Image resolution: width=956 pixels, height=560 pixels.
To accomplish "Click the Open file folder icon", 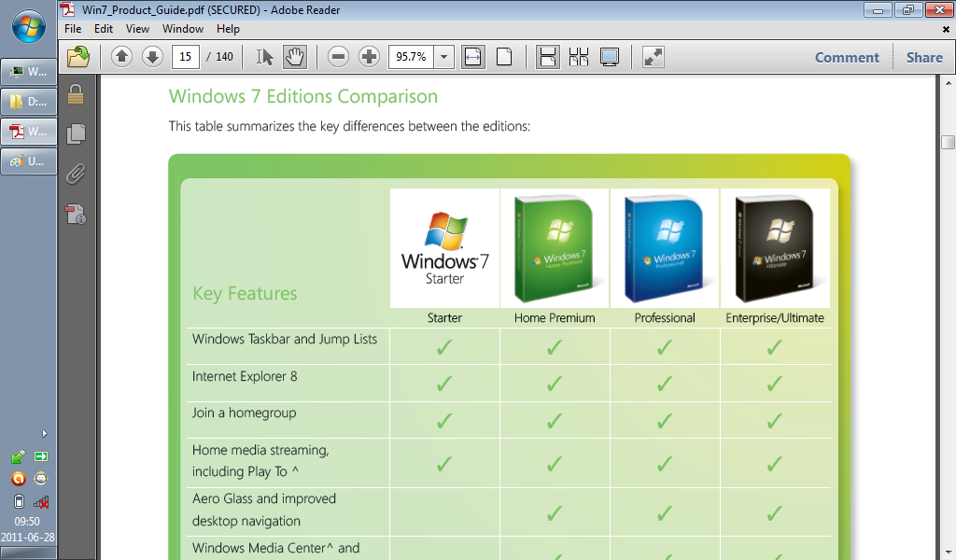I will pyautogui.click(x=78, y=57).
